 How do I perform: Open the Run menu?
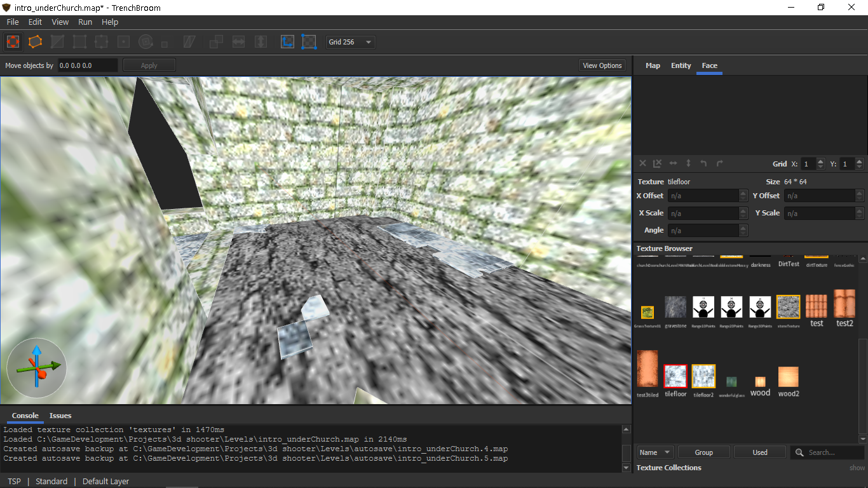85,22
